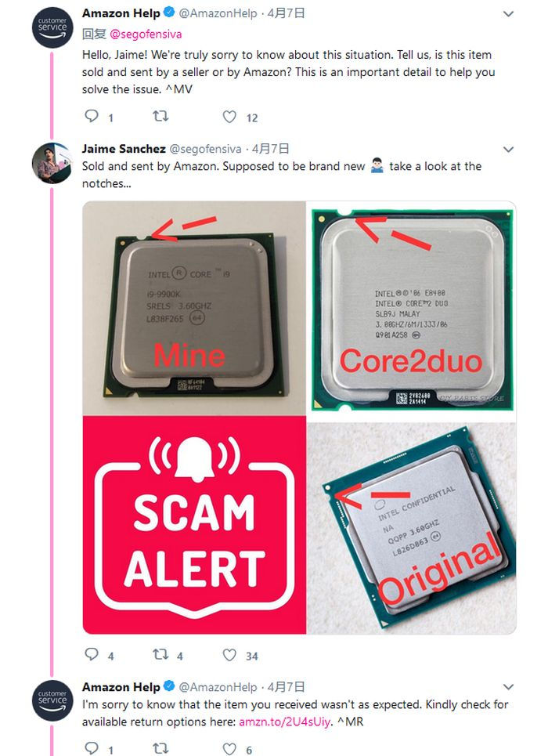Open the 'Original' Intel Confidential CPU photo
The image size is (548, 756).
[412, 525]
